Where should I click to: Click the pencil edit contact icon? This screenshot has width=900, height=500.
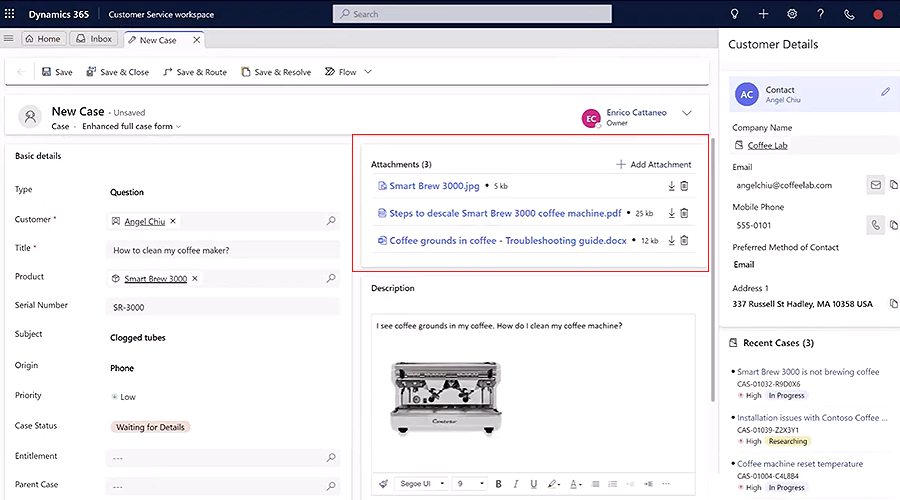pos(886,92)
